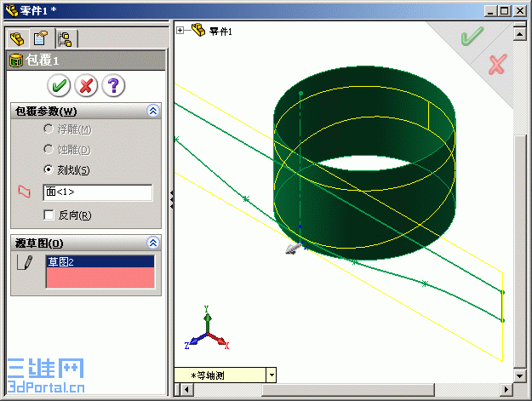Click the vertical scrollbar thumb
This screenshot has height=401, width=532.
point(520,251)
